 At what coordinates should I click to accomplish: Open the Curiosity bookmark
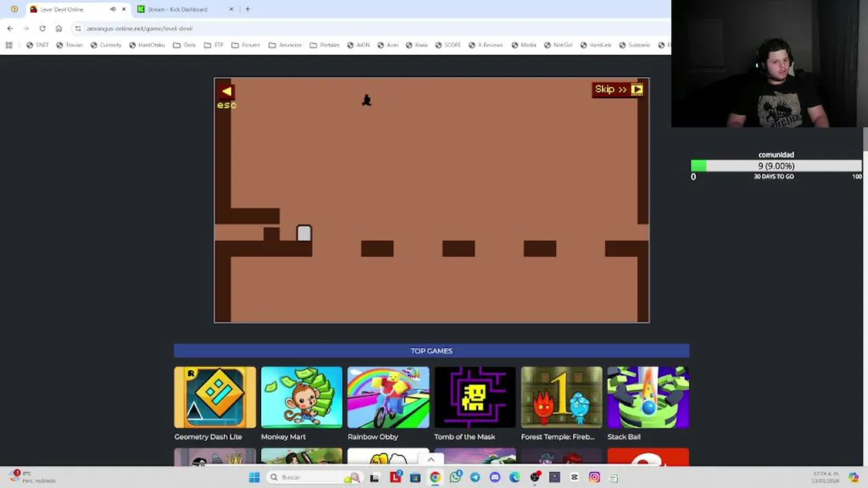[x=106, y=45]
